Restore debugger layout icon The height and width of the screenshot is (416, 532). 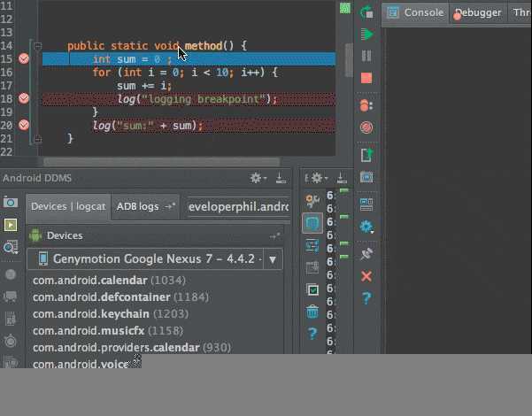(366, 204)
